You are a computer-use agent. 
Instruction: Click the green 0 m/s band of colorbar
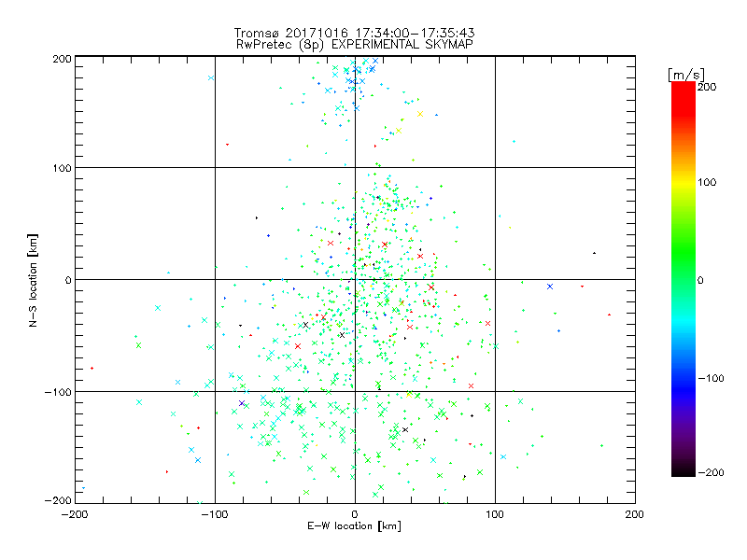coord(684,279)
